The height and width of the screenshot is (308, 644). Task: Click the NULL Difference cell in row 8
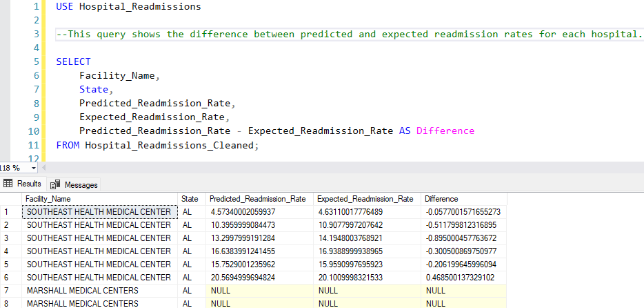tap(464, 303)
